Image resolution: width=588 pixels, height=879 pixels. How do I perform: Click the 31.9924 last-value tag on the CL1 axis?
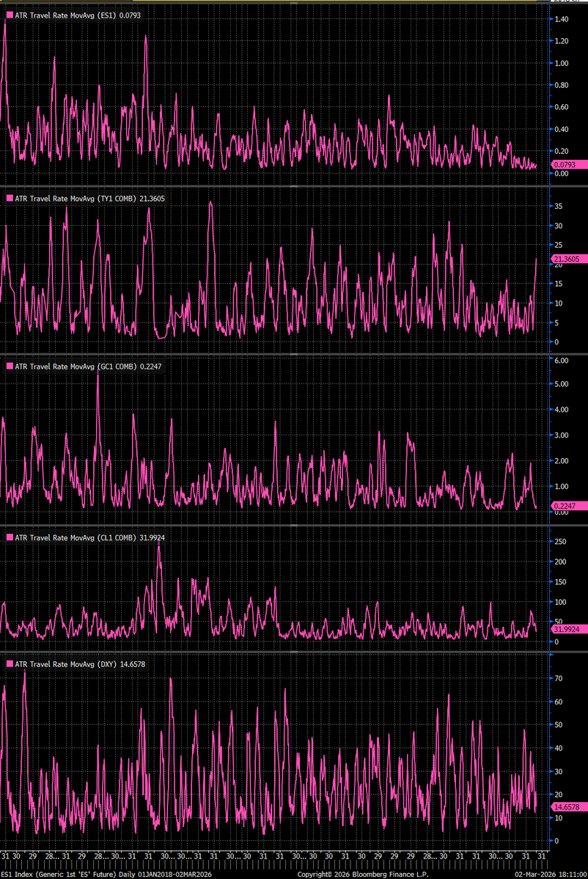point(568,630)
